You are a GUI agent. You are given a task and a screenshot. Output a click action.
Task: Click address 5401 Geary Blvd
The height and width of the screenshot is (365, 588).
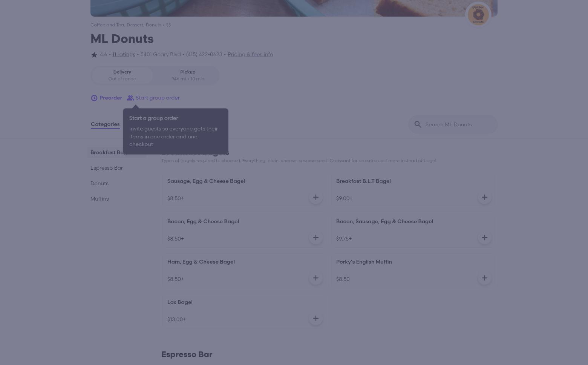coord(161,54)
